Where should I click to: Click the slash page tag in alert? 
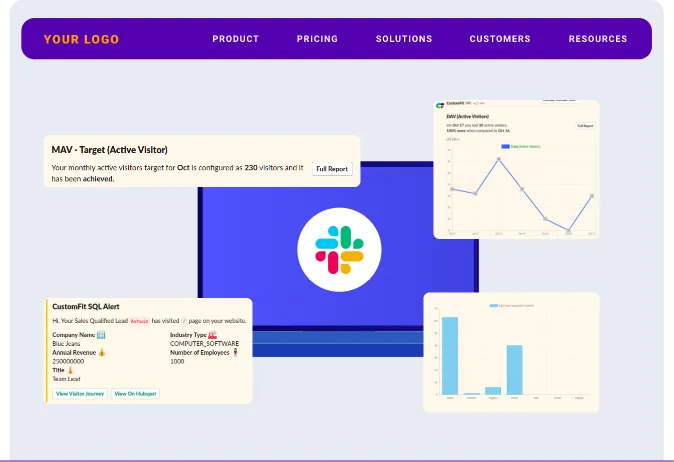[x=184, y=321]
